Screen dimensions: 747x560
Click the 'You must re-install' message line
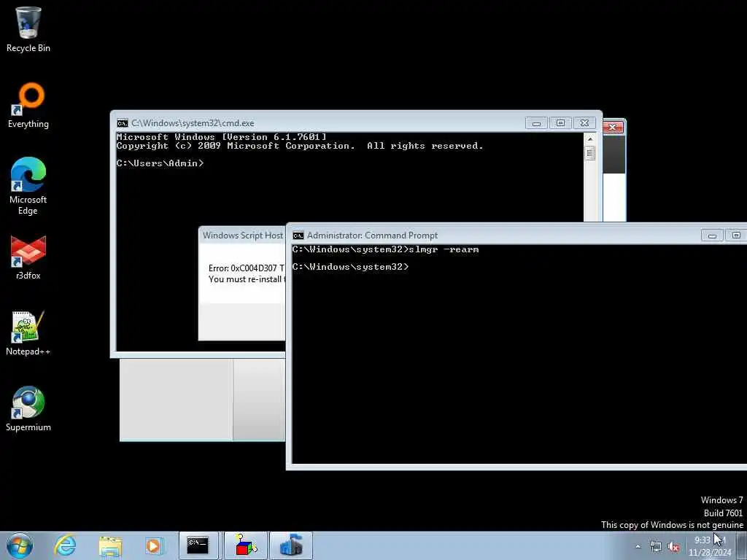(247, 279)
